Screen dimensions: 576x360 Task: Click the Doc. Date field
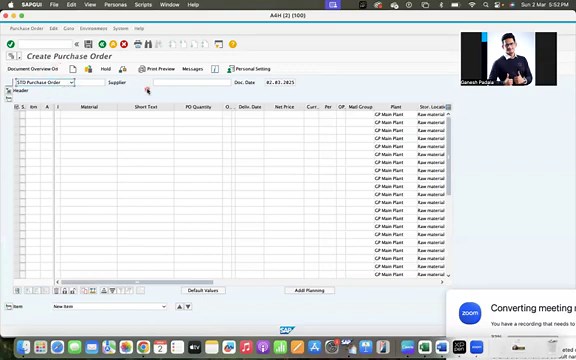(x=280, y=83)
